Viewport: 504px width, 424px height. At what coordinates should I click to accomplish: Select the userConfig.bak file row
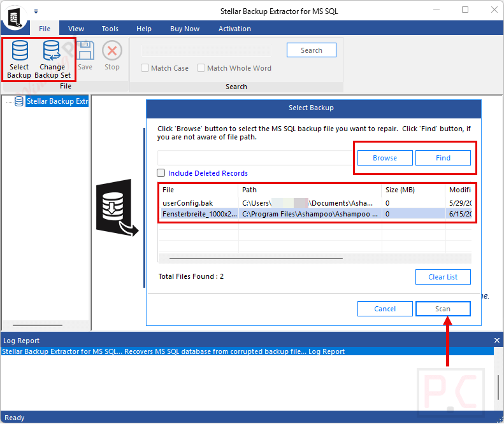click(316, 203)
